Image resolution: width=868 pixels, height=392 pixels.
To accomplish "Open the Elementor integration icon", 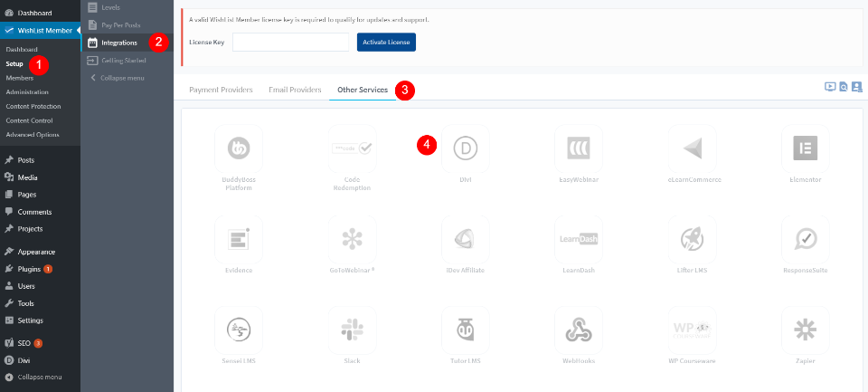I will 805,148.
